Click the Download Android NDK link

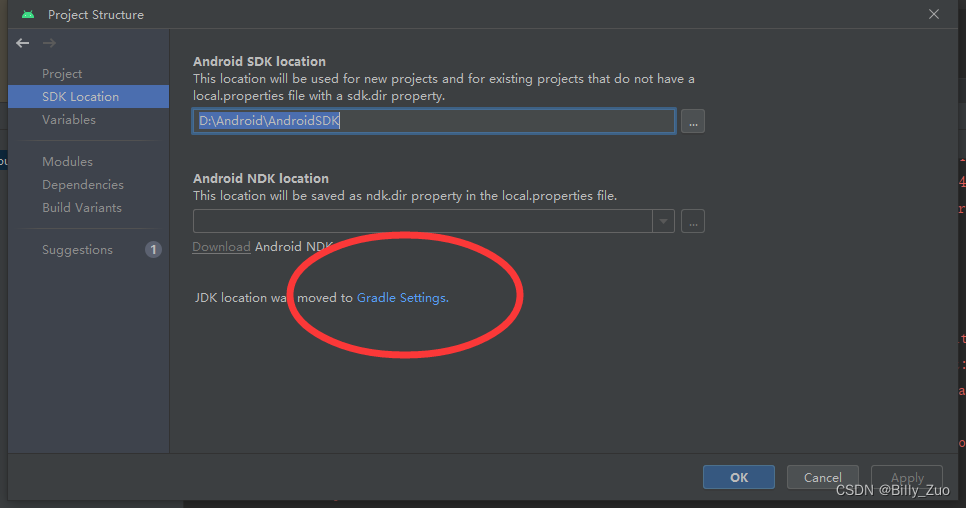click(x=221, y=247)
